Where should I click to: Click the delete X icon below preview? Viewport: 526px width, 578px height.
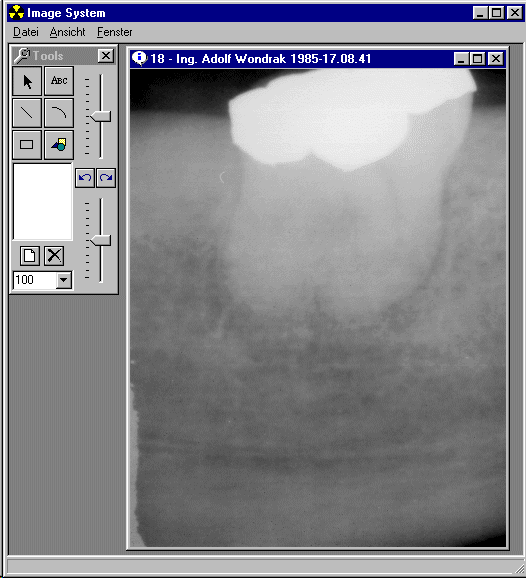click(54, 256)
